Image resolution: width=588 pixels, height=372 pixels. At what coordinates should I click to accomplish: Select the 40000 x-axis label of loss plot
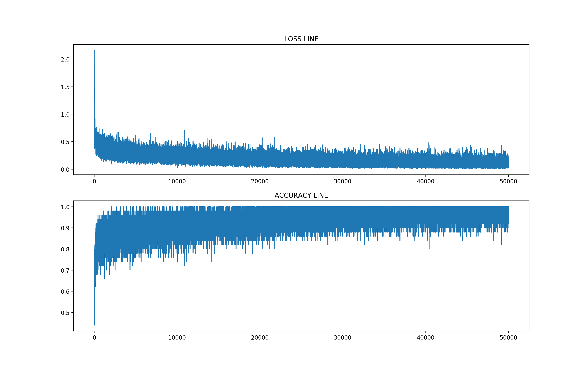[425, 181]
